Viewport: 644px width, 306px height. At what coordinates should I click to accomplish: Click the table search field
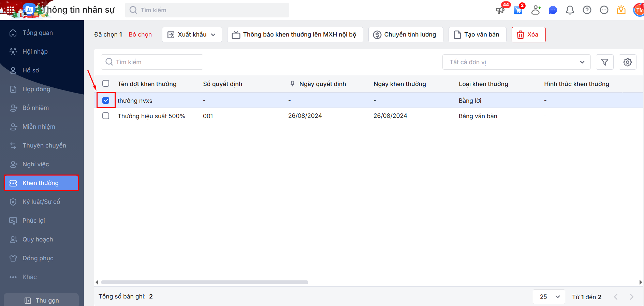[152, 62]
